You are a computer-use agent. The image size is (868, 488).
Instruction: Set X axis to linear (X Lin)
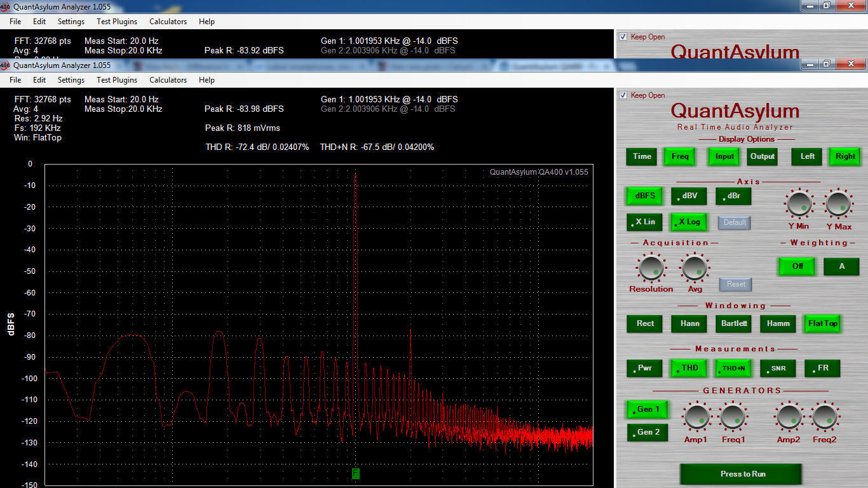pyautogui.click(x=644, y=222)
